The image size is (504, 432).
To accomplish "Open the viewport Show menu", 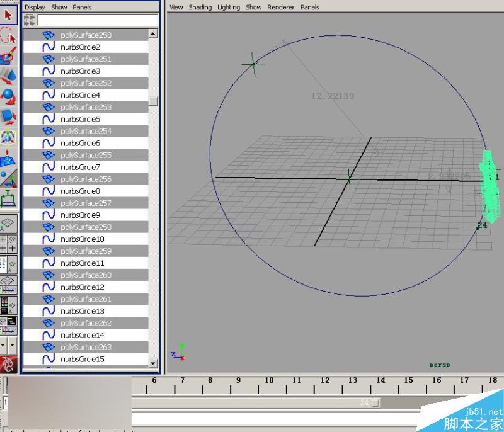I will pos(254,7).
